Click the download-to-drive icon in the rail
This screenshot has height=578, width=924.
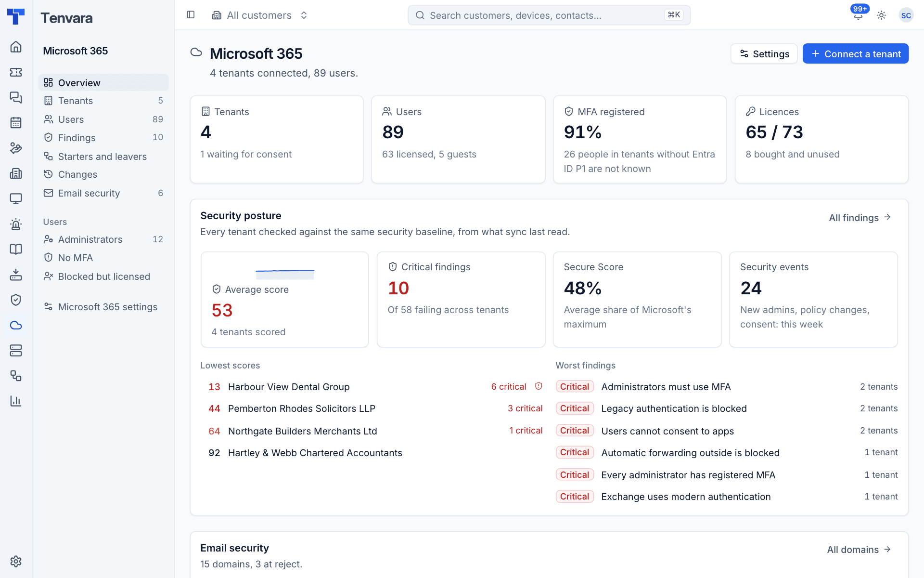[16, 275]
